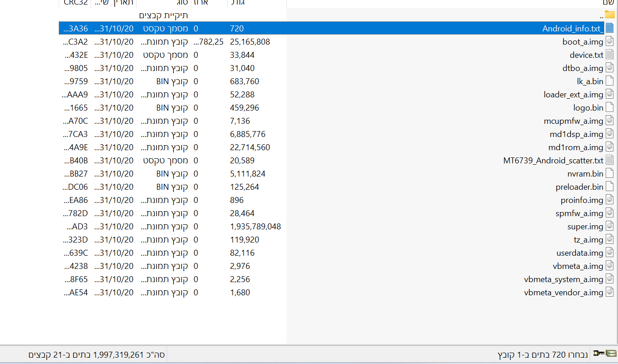Click the MT6739_Android_scatter.txt file icon
618x364 pixels.
pyautogui.click(x=609, y=161)
